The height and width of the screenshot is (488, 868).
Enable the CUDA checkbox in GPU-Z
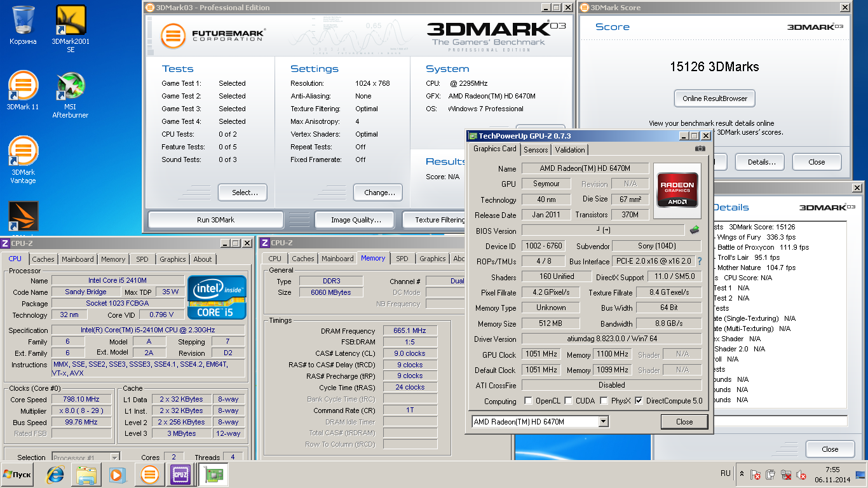(x=567, y=401)
